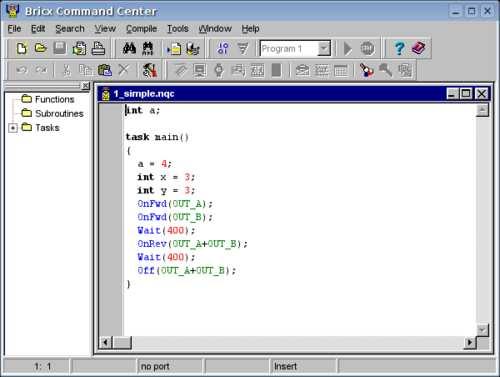
Task: Click the Print printer icon
Action: click(x=98, y=49)
